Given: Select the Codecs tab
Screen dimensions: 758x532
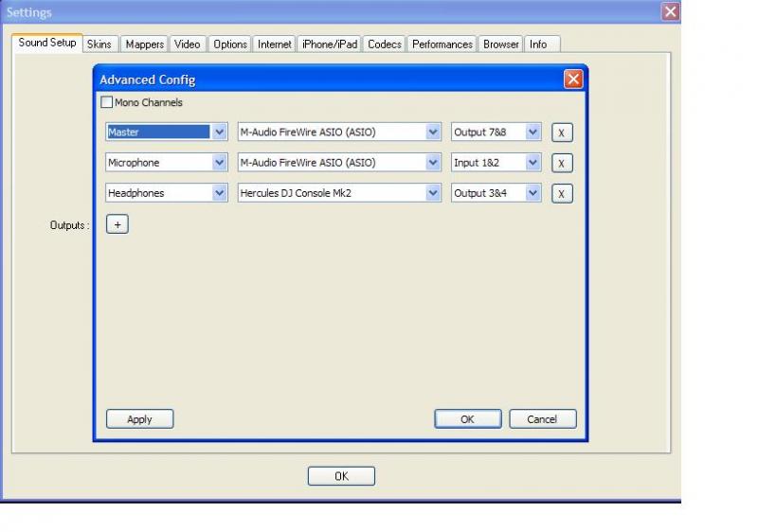Looking at the screenshot, I should click(385, 44).
